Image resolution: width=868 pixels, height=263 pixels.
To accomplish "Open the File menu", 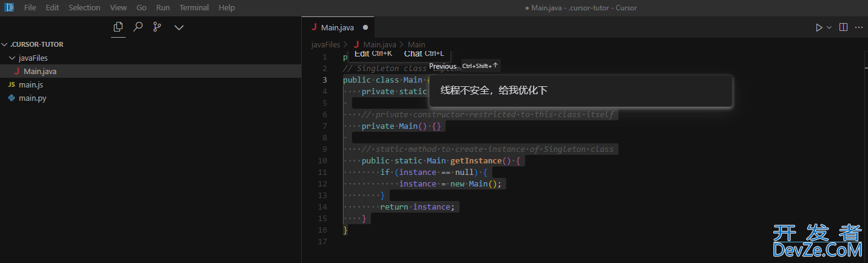I will pyautogui.click(x=30, y=8).
